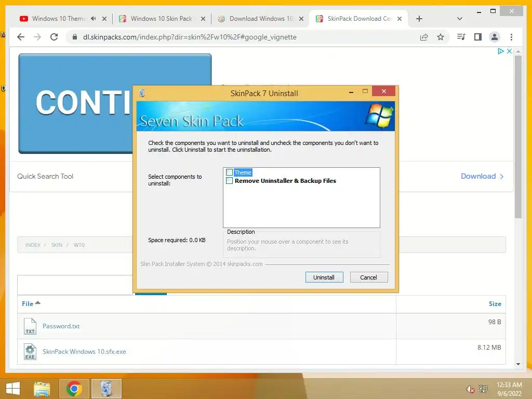Screen dimensions: 532x399
Task: Reload the current page
Action: click(54, 37)
